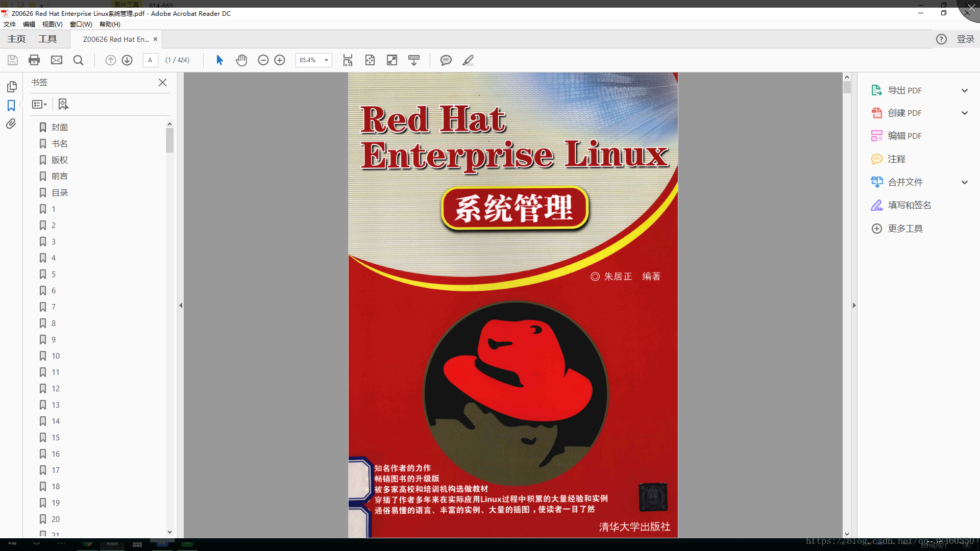The width and height of the screenshot is (980, 551).
Task: Open the 文件 menu
Action: (10, 24)
